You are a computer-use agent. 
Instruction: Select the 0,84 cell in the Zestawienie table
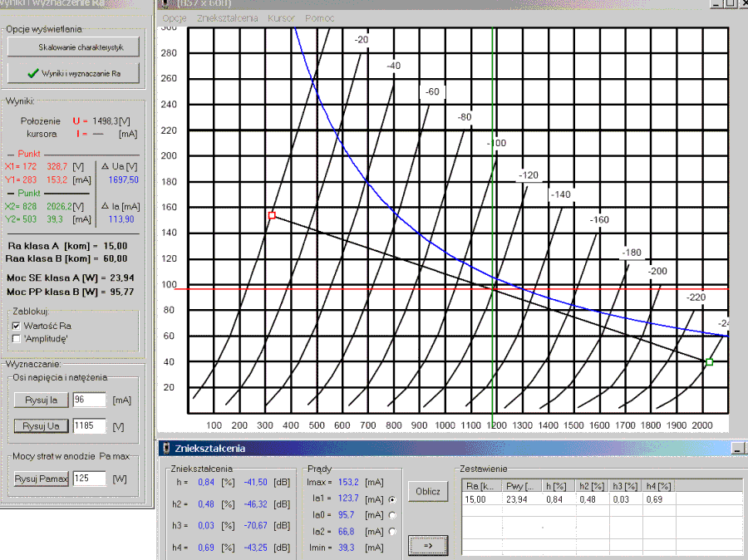tap(554, 499)
